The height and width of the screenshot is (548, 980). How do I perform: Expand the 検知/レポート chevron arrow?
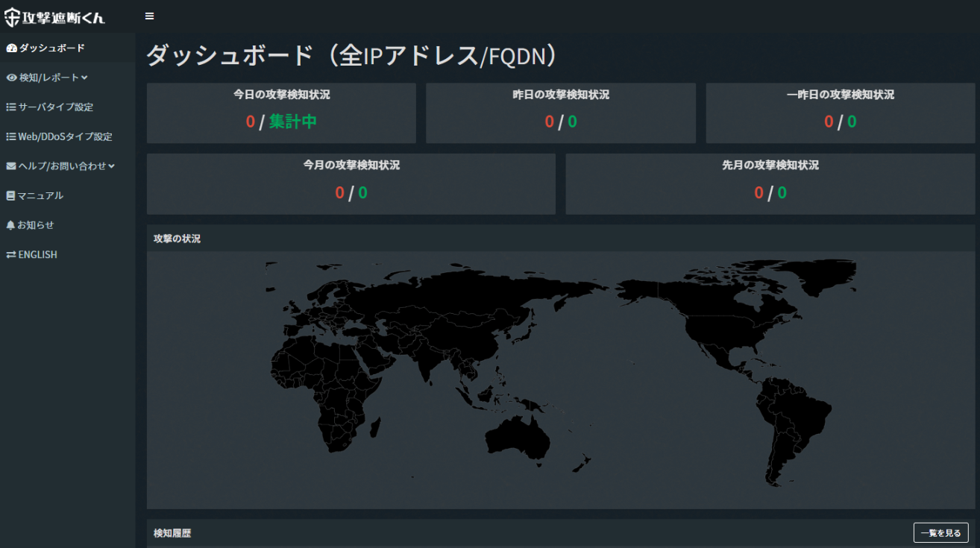coord(84,78)
